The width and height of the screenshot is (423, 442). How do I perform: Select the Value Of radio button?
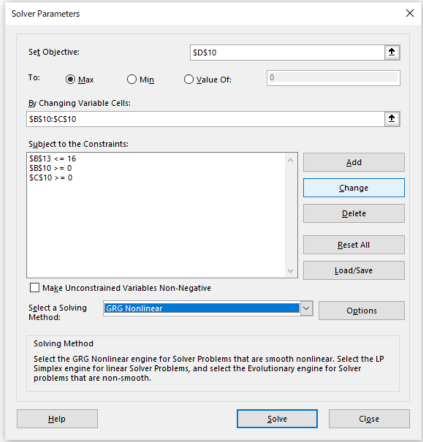point(189,79)
